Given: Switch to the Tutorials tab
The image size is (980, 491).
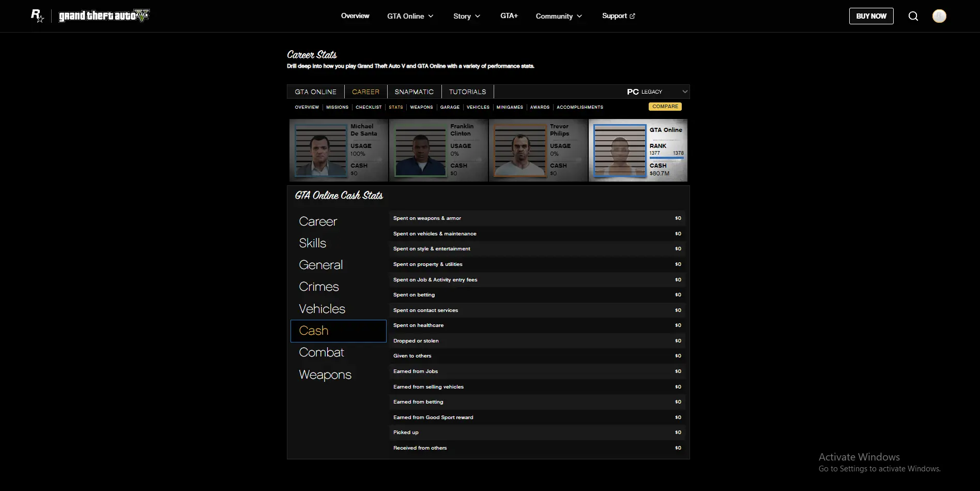Looking at the screenshot, I should 467,92.
